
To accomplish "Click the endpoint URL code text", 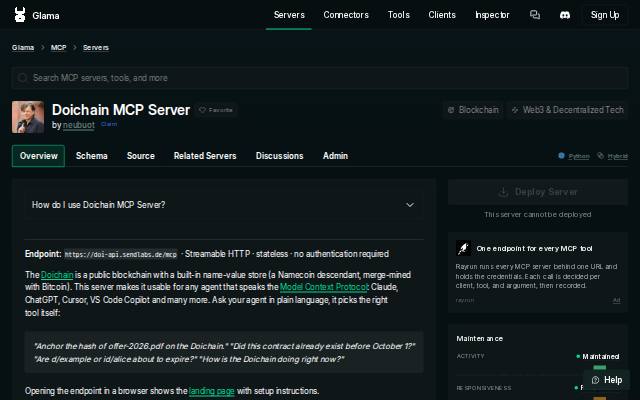I will [120, 254].
